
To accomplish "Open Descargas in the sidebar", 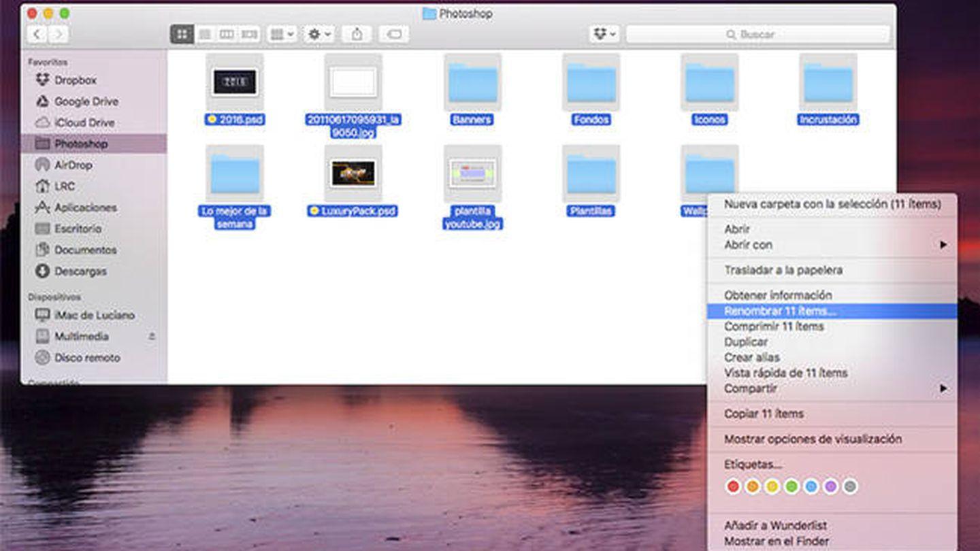I will click(x=80, y=271).
